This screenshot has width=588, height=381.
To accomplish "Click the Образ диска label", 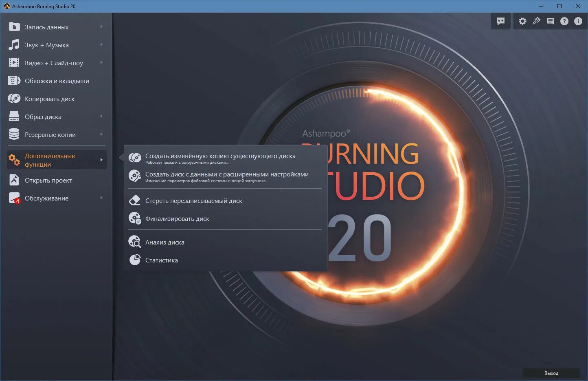I will pyautogui.click(x=43, y=117).
